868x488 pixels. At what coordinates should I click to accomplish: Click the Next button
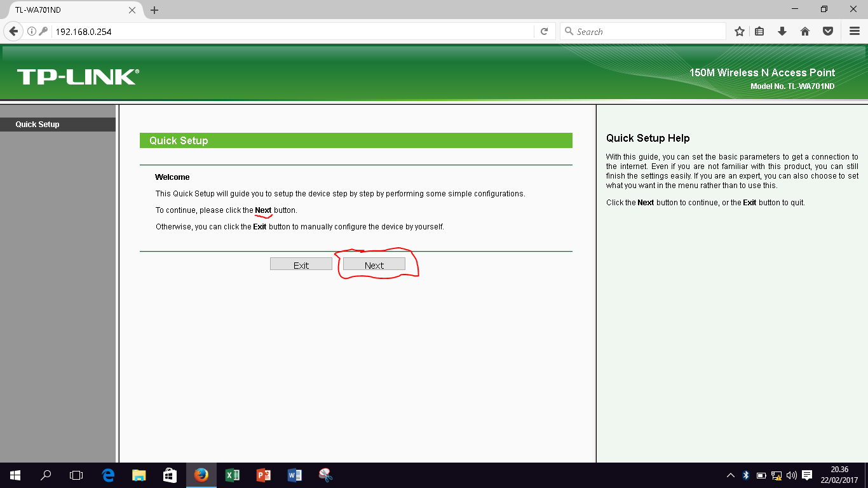pyautogui.click(x=374, y=264)
